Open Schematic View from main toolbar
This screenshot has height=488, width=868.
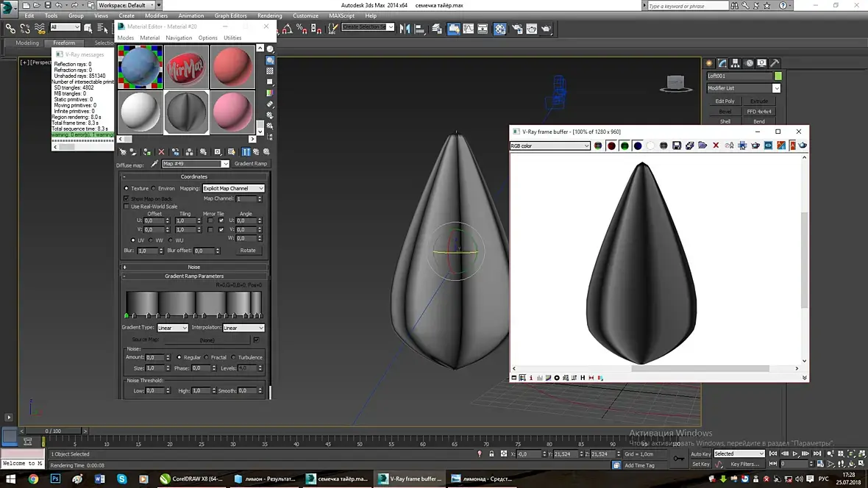[483, 29]
